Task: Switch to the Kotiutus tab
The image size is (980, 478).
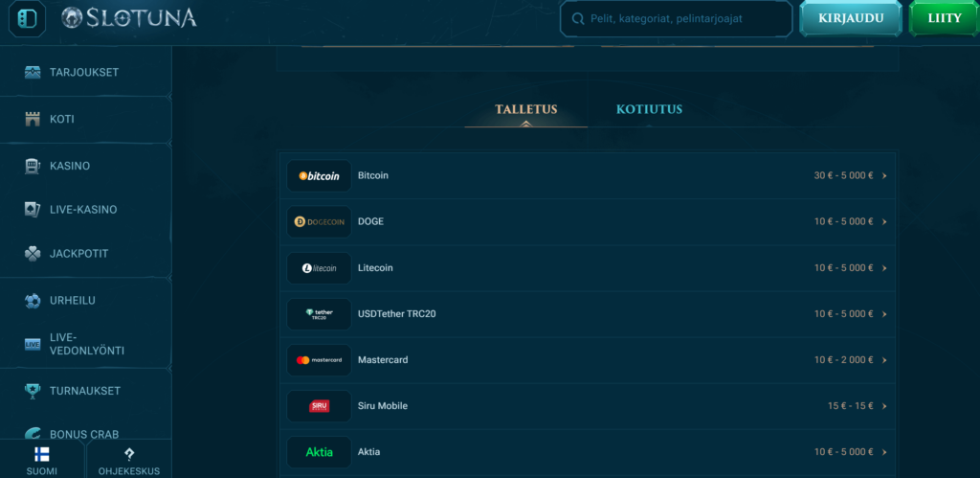Action: (x=649, y=109)
